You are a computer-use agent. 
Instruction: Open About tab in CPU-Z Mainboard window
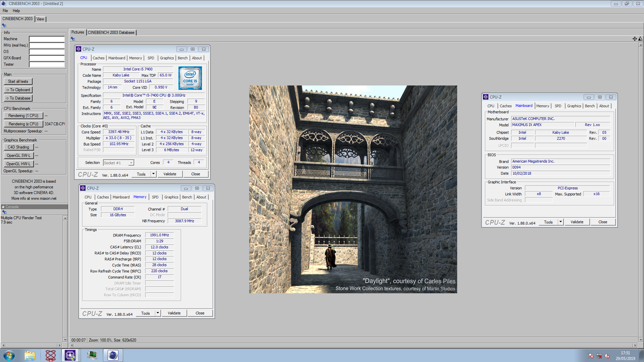point(604,106)
